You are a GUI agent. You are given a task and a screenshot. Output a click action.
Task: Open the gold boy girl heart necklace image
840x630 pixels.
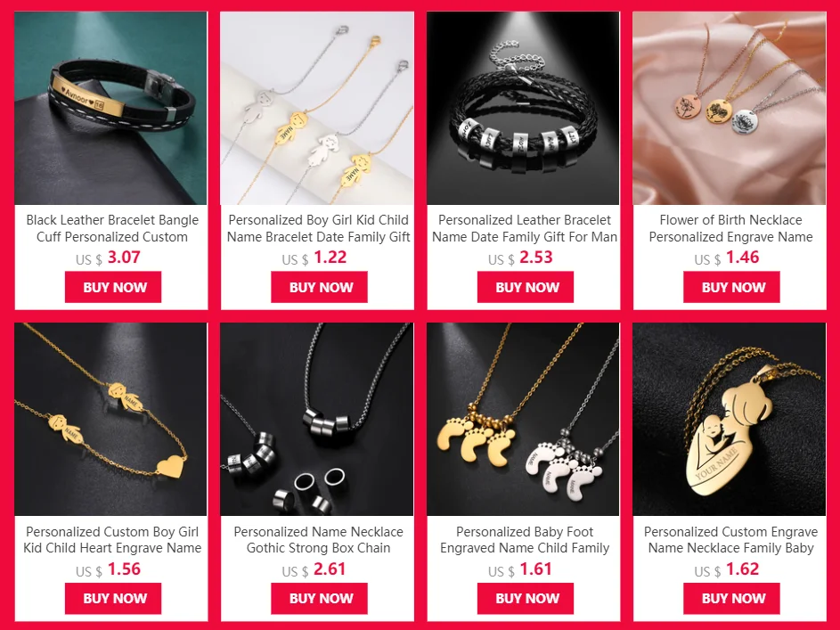[x=110, y=419]
